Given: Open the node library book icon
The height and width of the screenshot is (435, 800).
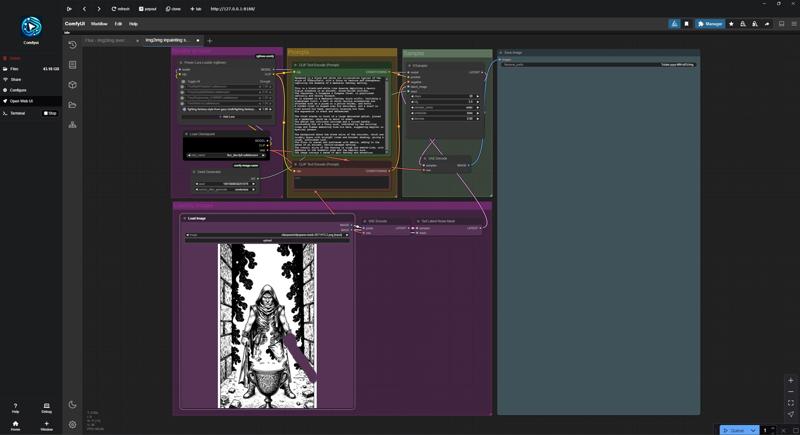Looking at the screenshot, I should tap(72, 65).
